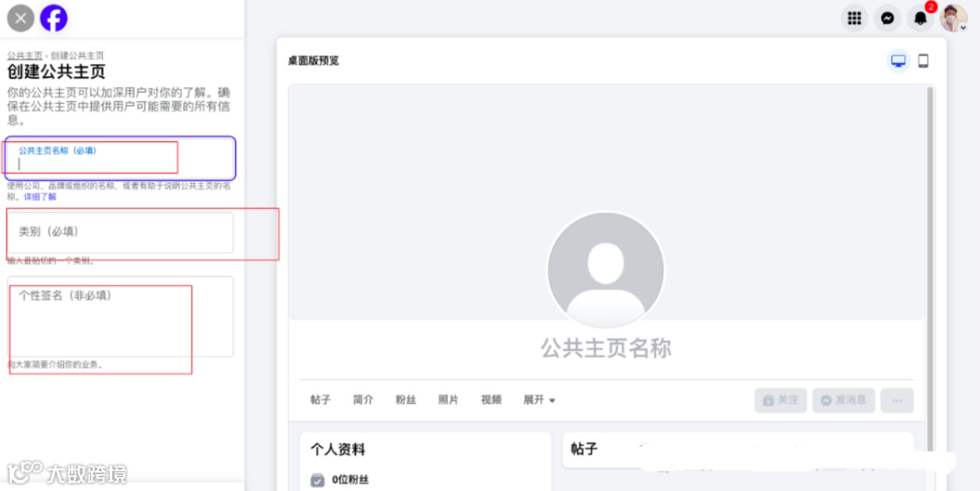
Task: Select the 粉丝 tab
Action: [x=406, y=400]
